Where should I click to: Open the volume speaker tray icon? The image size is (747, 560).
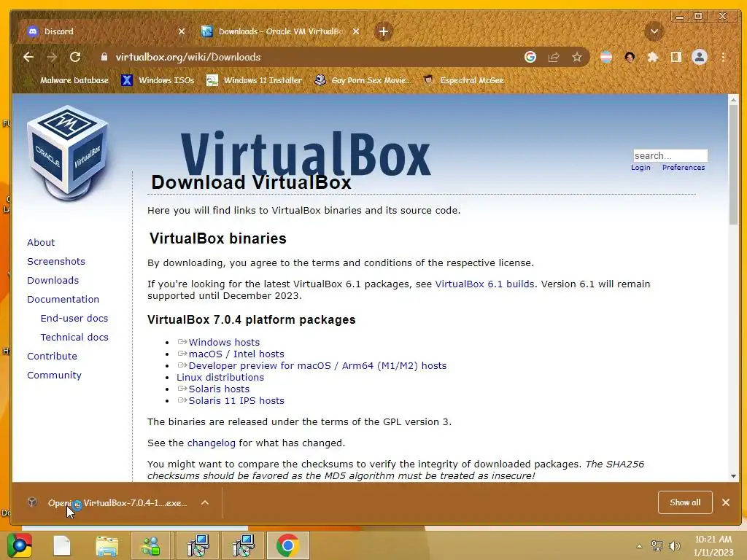tap(674, 546)
